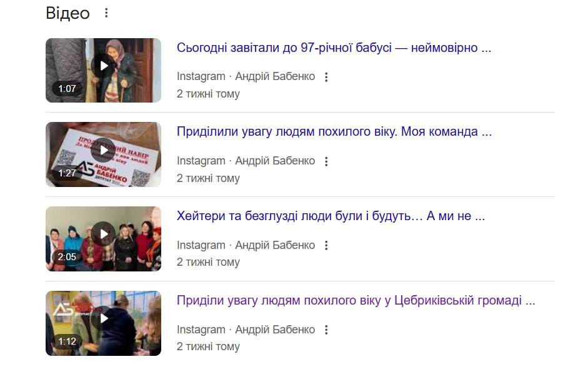Click the 1:12 duration badge on fourth thumbnail
588x374 pixels.
[x=67, y=341]
